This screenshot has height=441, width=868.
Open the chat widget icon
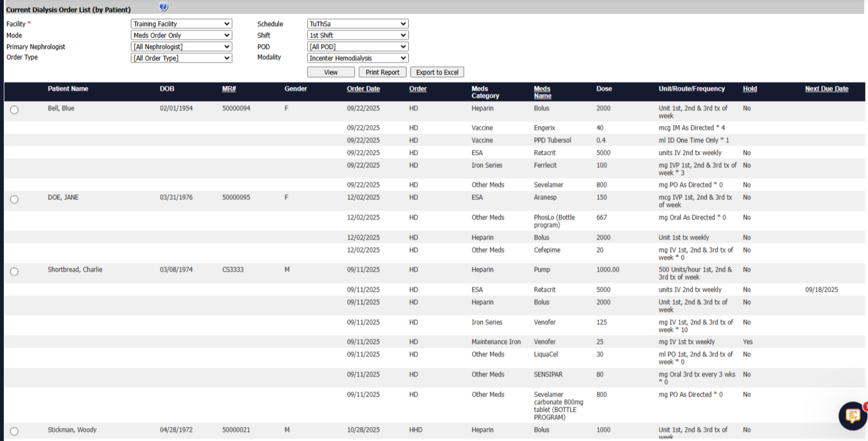click(x=853, y=416)
